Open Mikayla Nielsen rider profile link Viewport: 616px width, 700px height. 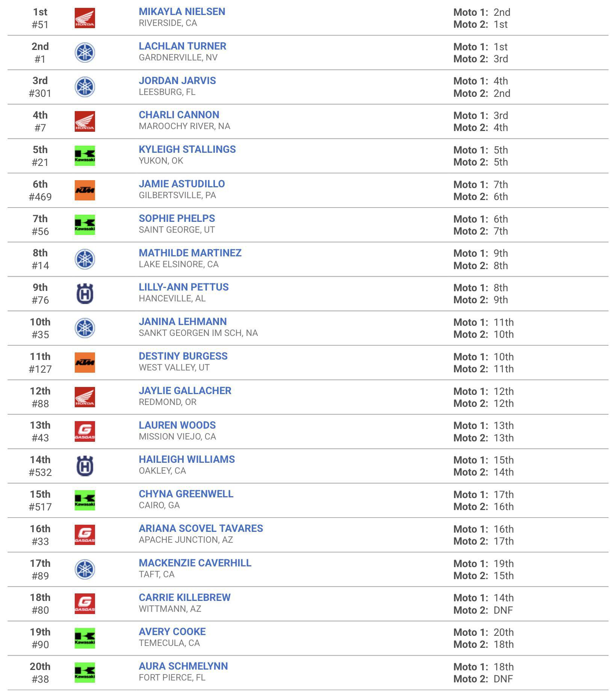pos(182,12)
